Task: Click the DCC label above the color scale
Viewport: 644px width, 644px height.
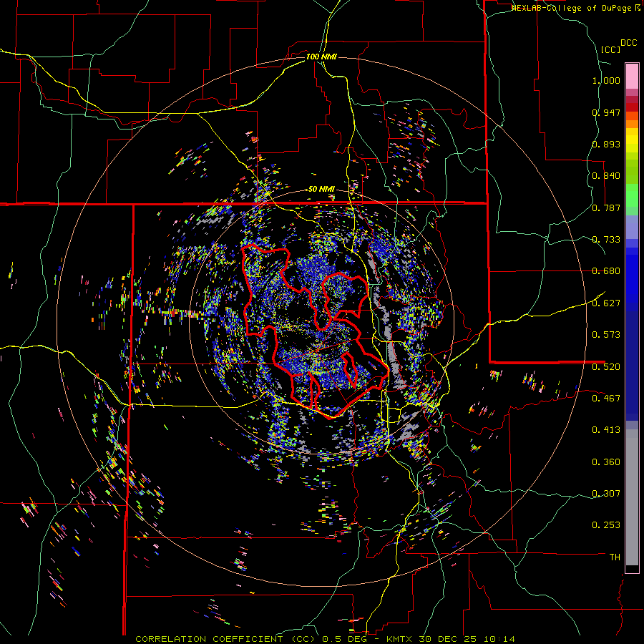Action: coord(628,43)
